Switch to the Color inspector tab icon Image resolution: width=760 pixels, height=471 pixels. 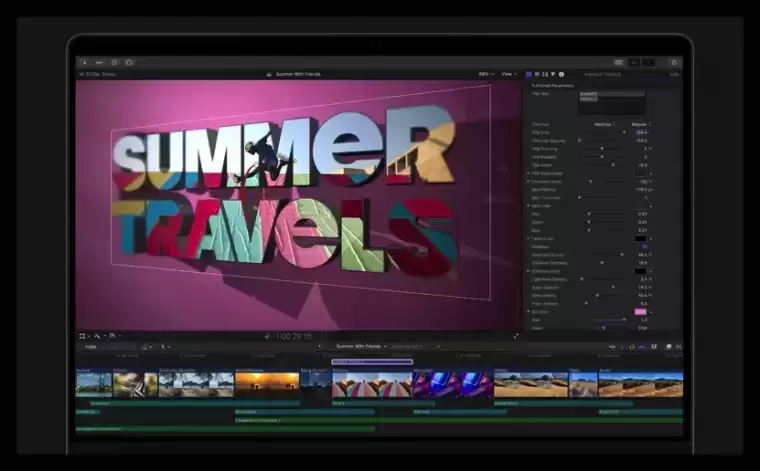click(x=553, y=75)
